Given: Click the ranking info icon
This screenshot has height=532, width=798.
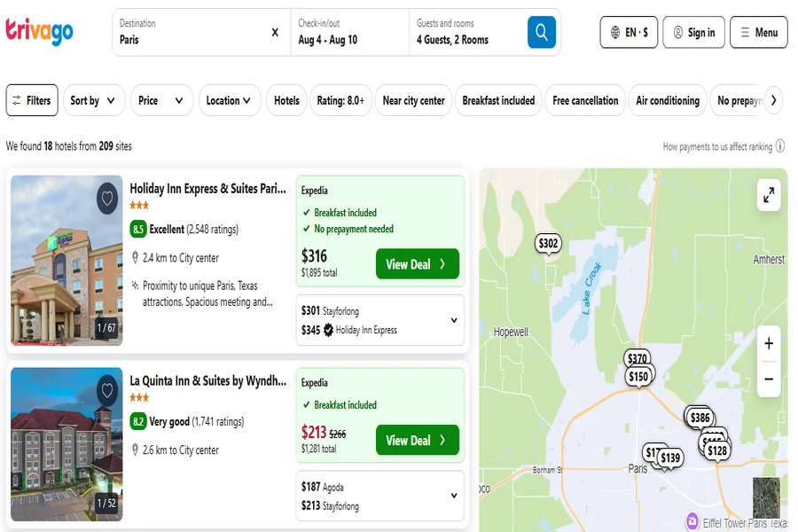Looking at the screenshot, I should [779, 146].
